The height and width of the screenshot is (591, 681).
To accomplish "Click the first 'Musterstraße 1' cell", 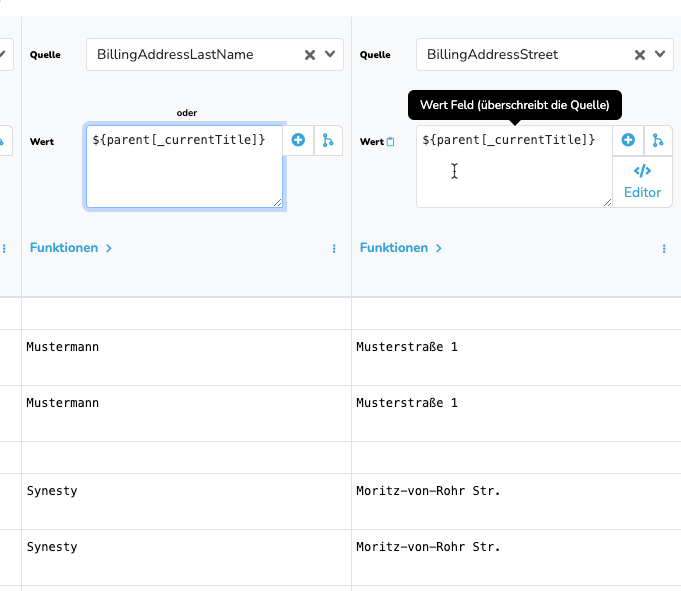I will click(516, 357).
